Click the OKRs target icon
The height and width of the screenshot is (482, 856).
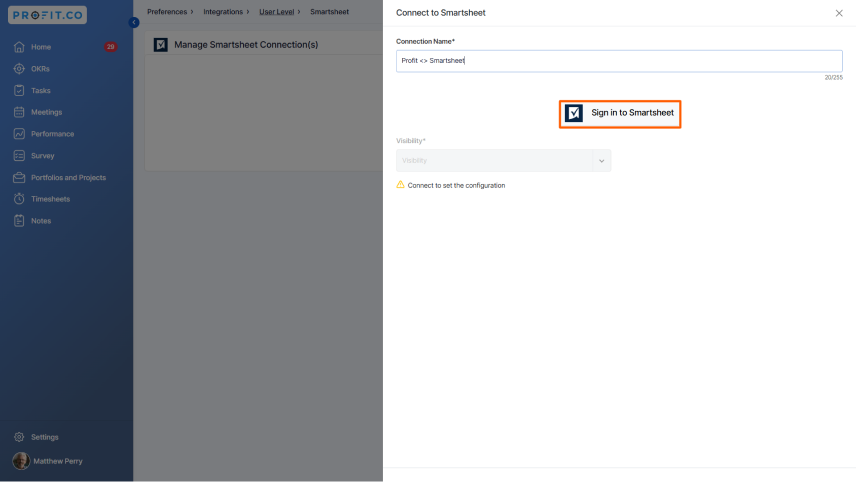point(19,69)
